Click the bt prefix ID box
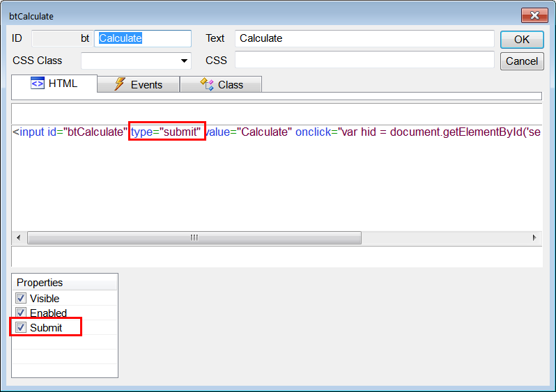This screenshot has height=392, width=556. coord(62,38)
